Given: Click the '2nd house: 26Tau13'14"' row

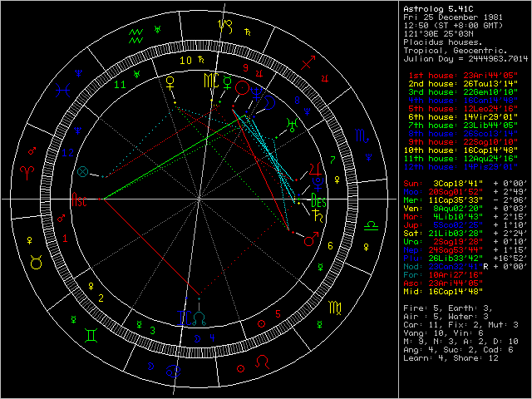Looking at the screenshot, I should (x=463, y=83).
